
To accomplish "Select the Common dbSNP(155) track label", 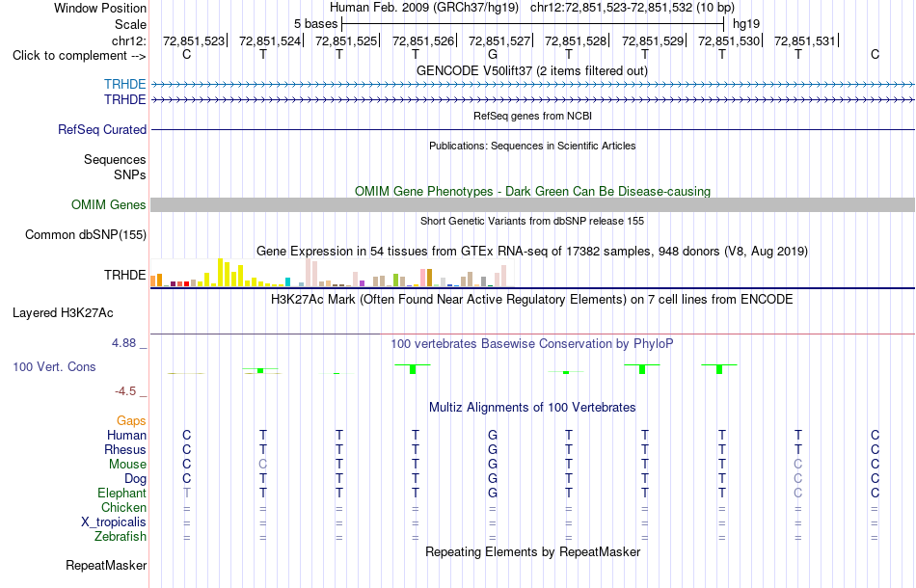I will tap(86, 235).
